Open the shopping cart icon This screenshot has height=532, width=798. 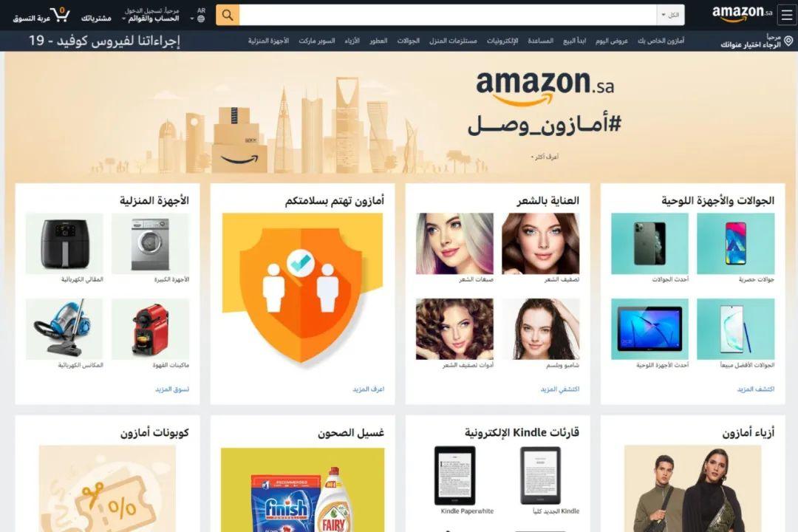tap(60, 15)
